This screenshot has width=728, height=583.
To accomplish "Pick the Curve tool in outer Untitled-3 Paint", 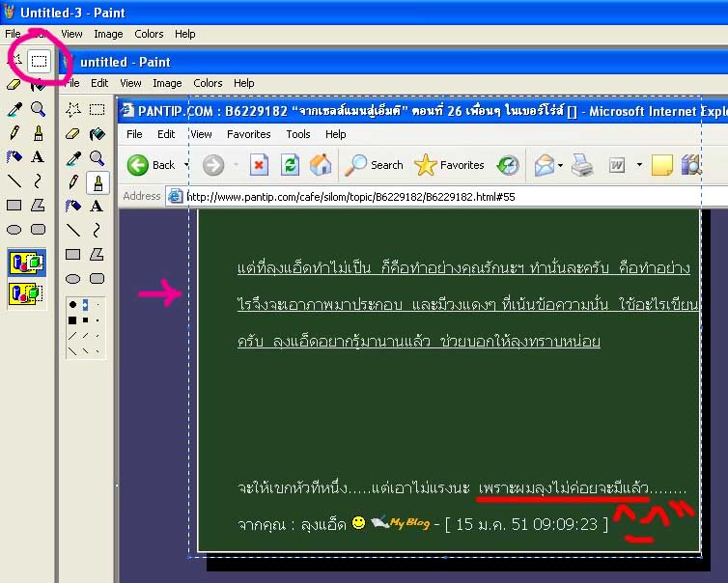I will click(x=38, y=181).
